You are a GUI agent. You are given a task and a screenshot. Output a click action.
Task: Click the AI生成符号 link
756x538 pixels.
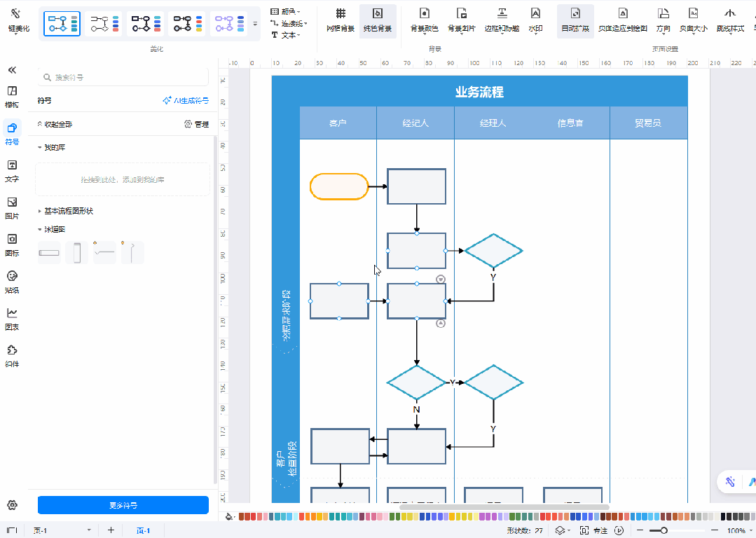[186, 101]
